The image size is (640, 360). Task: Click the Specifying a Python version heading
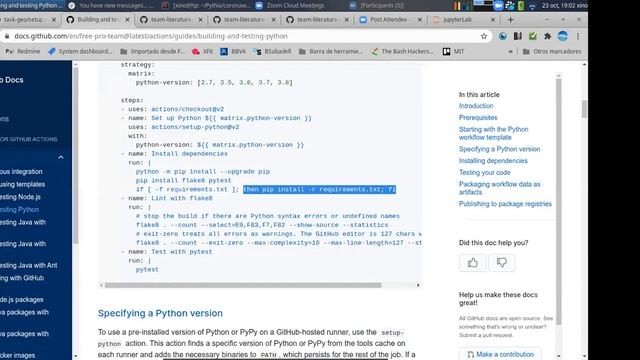pyautogui.click(x=160, y=313)
